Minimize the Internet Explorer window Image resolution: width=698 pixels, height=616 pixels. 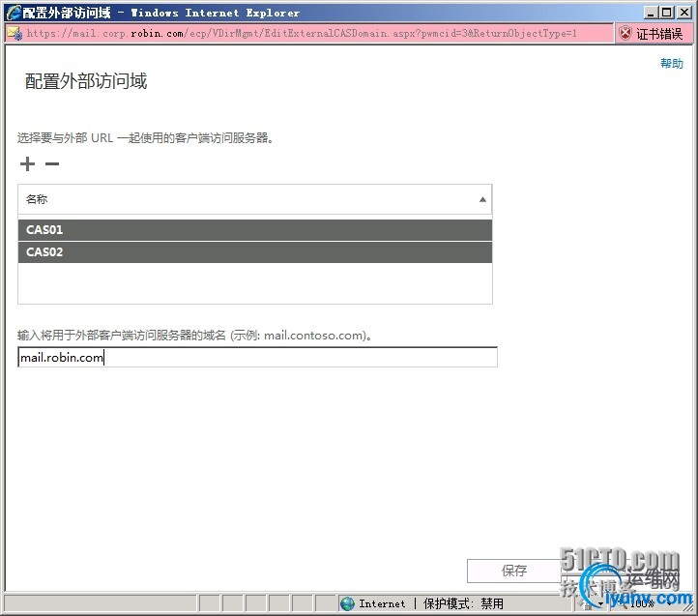(x=651, y=13)
